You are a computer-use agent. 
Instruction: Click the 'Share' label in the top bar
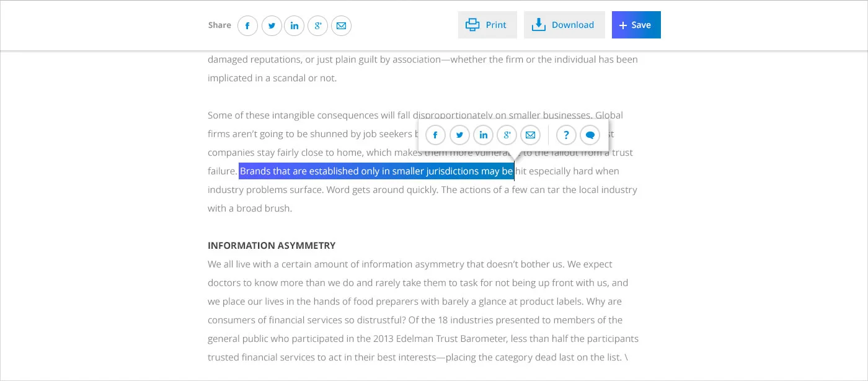point(219,25)
